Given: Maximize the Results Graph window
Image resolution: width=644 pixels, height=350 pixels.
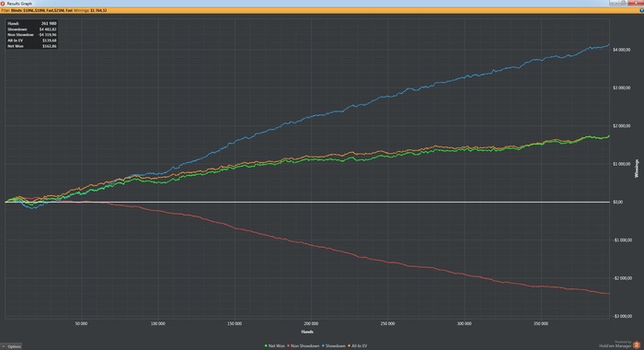Looking at the screenshot, I should (623, 3).
